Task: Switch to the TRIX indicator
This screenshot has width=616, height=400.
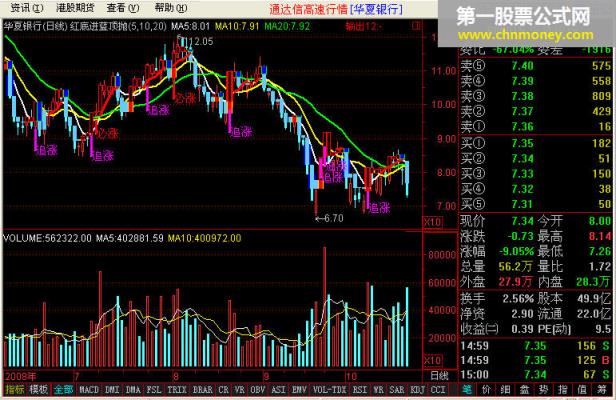Action: (x=177, y=389)
